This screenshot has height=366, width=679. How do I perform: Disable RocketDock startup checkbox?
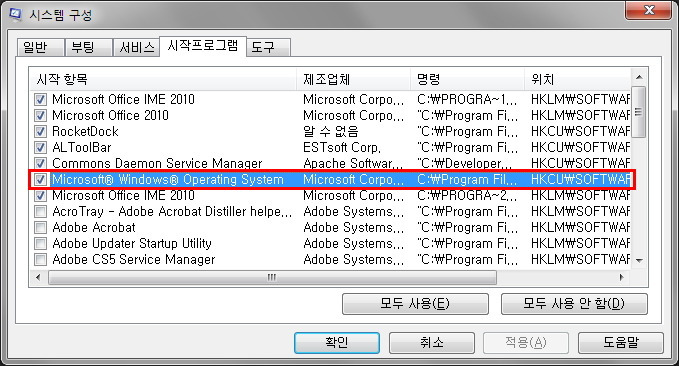40,132
